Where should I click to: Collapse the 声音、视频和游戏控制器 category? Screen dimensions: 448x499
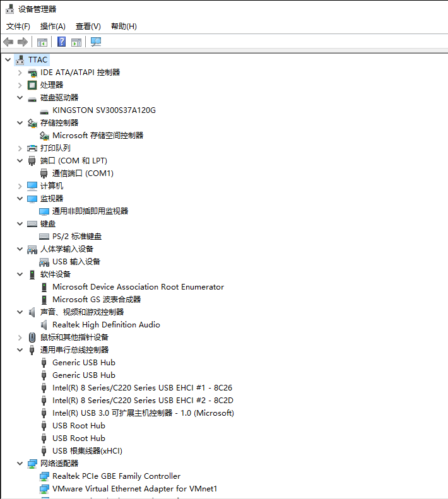tap(20, 312)
